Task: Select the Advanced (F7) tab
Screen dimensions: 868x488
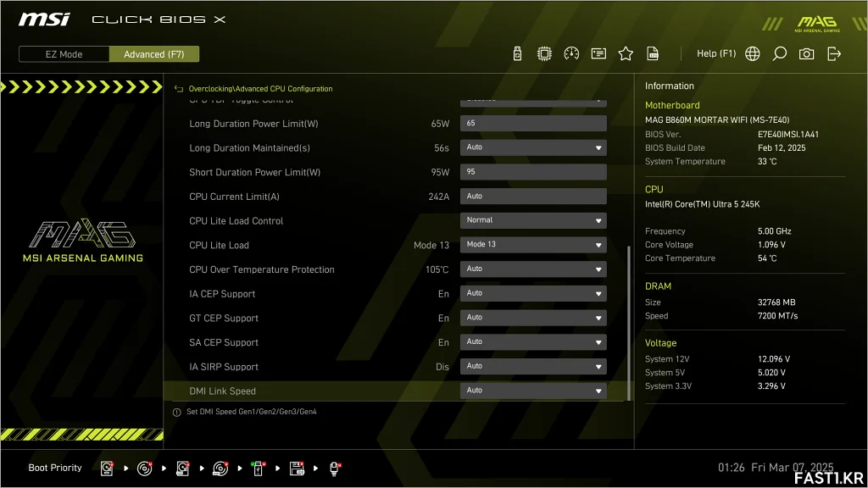Action: [x=154, y=54]
